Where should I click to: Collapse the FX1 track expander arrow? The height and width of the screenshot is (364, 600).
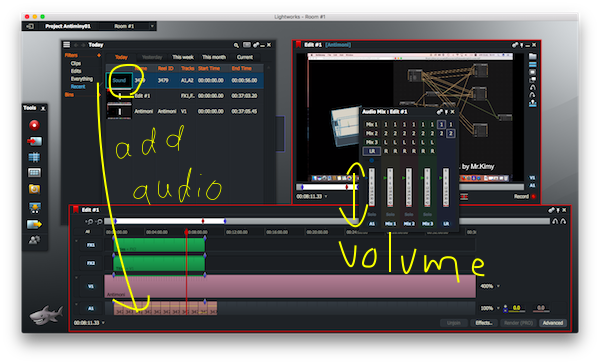[x=77, y=241]
